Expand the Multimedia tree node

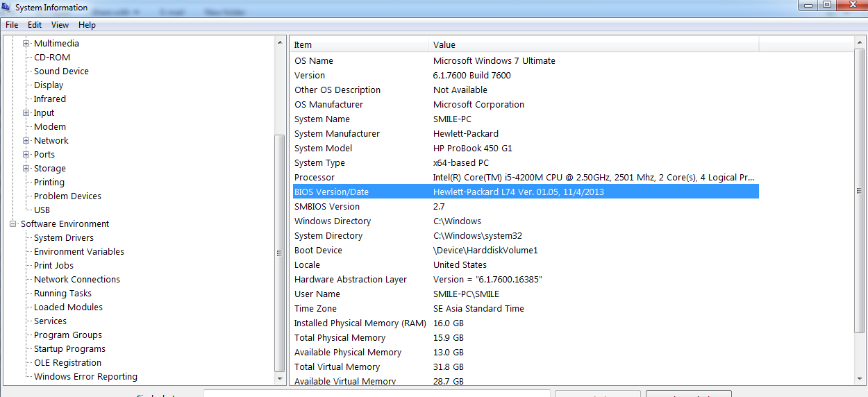point(26,43)
